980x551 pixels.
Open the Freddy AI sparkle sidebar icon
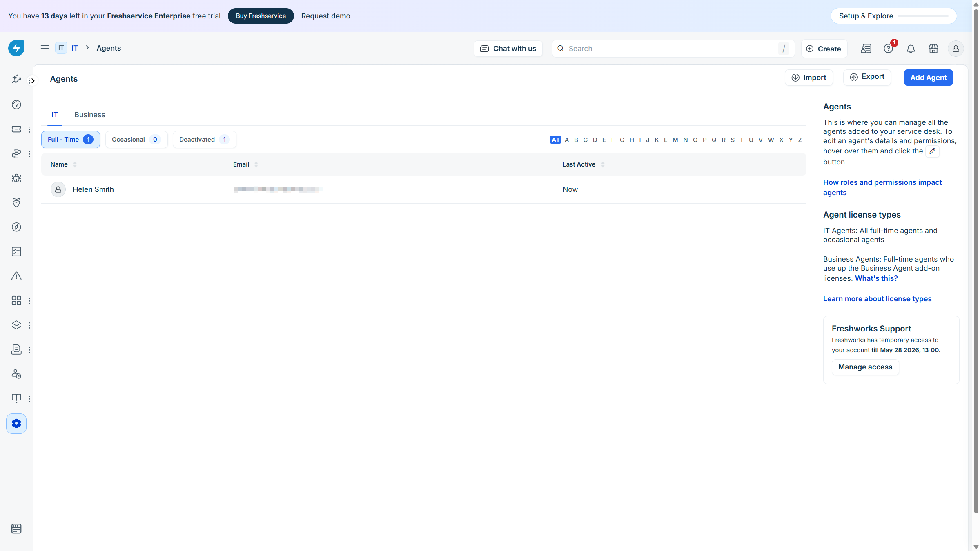(x=16, y=79)
